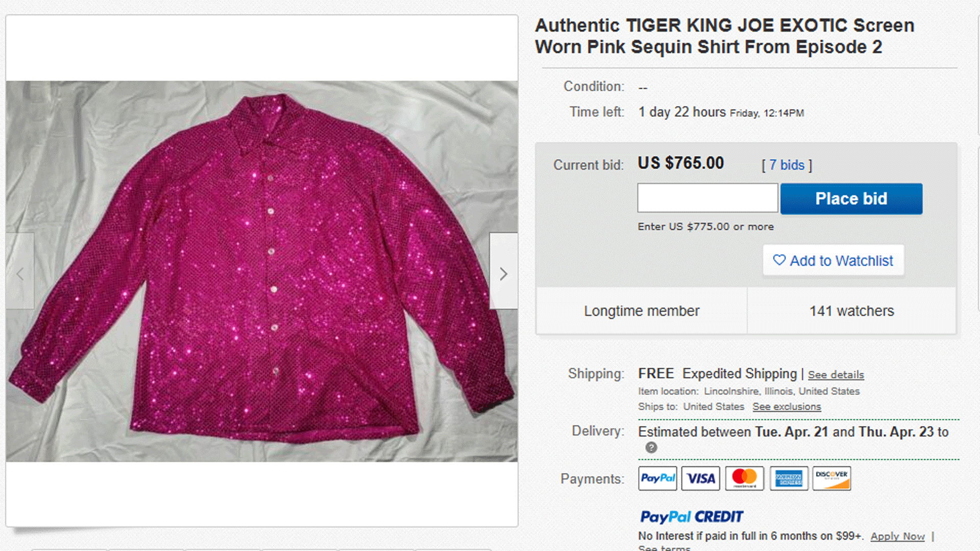Click the PayPal Credit logo
Viewport: 980px width, 551px height.
tap(692, 517)
